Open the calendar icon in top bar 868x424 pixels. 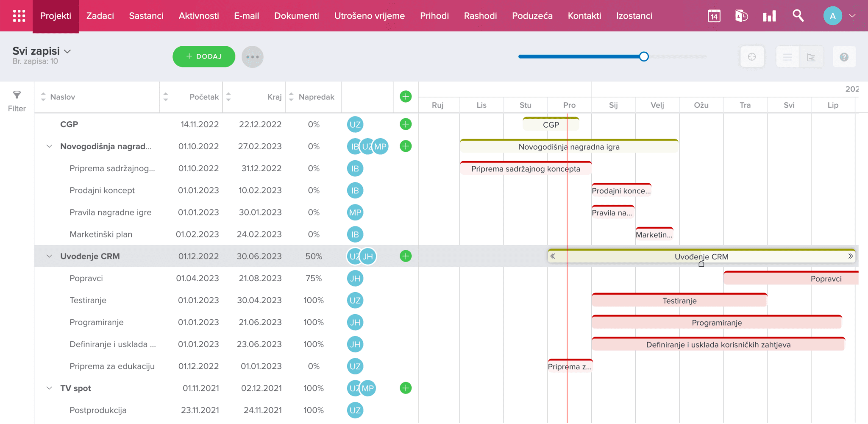point(714,16)
